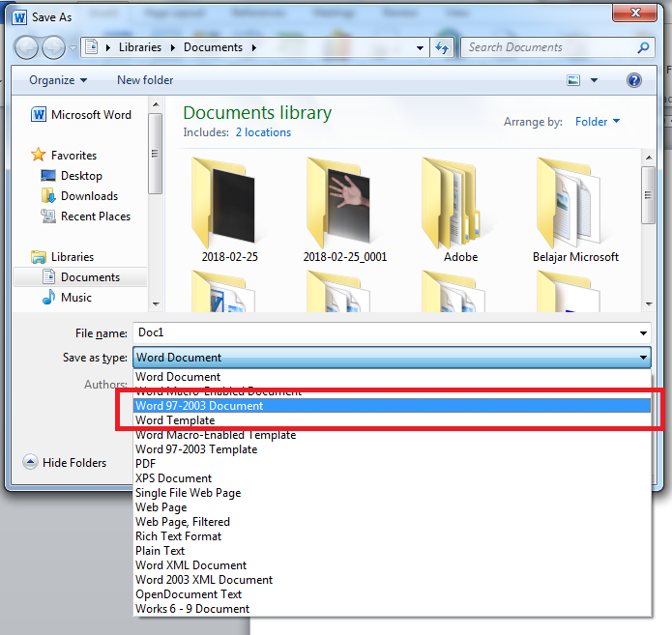Choose Single File Web Page option
Image resolution: width=672 pixels, height=635 pixels.
(x=392, y=493)
